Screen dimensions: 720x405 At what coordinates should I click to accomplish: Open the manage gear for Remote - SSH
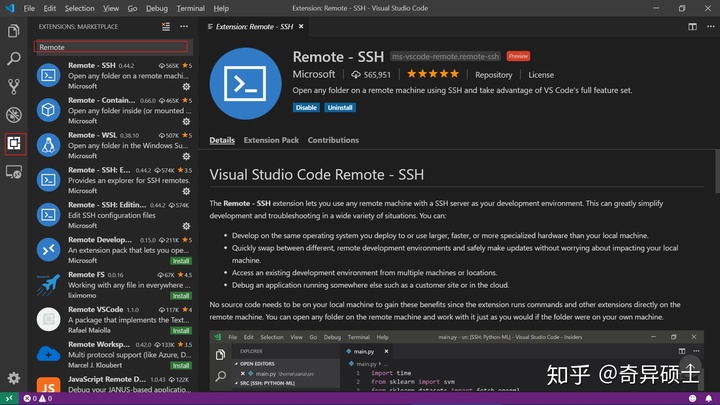click(186, 86)
